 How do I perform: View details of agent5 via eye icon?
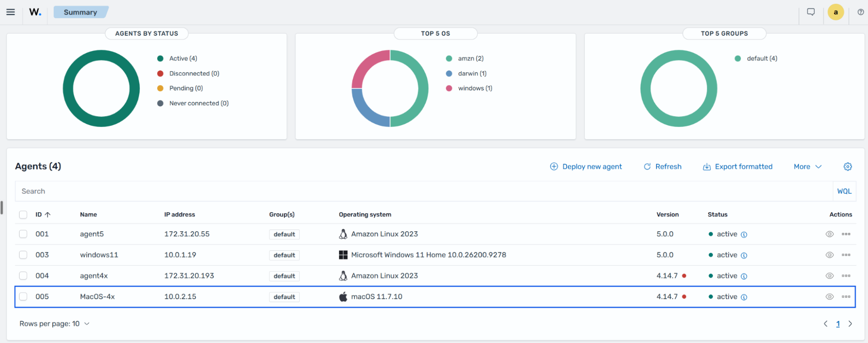click(829, 234)
